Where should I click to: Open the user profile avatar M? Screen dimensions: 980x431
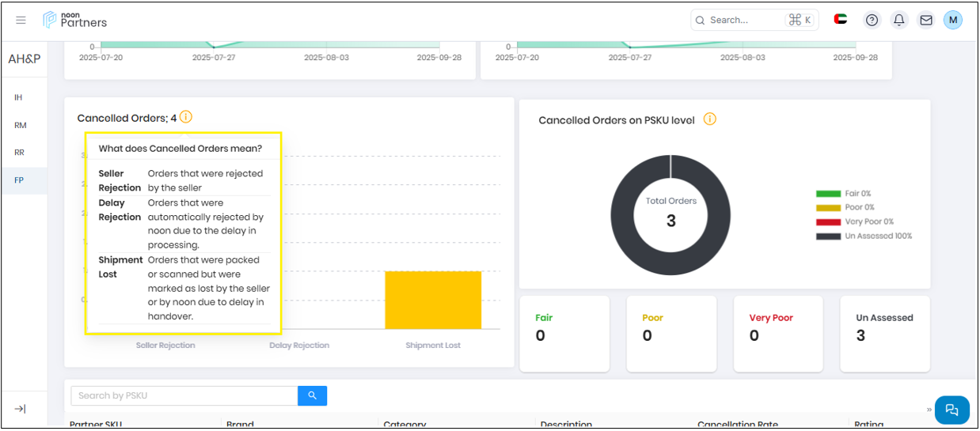pyautogui.click(x=953, y=20)
